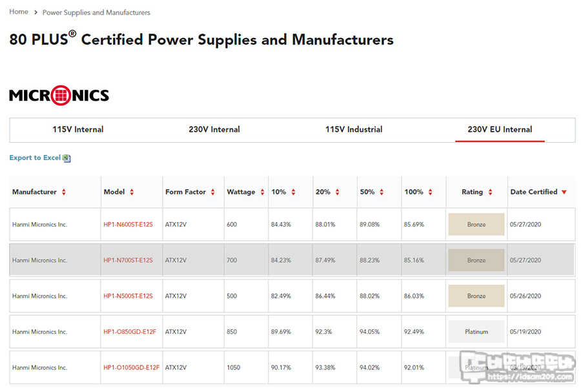Viewport: 581px width, 392px height.
Task: Open Power Supplies and Manufacturers breadcrumb
Action: coord(96,13)
